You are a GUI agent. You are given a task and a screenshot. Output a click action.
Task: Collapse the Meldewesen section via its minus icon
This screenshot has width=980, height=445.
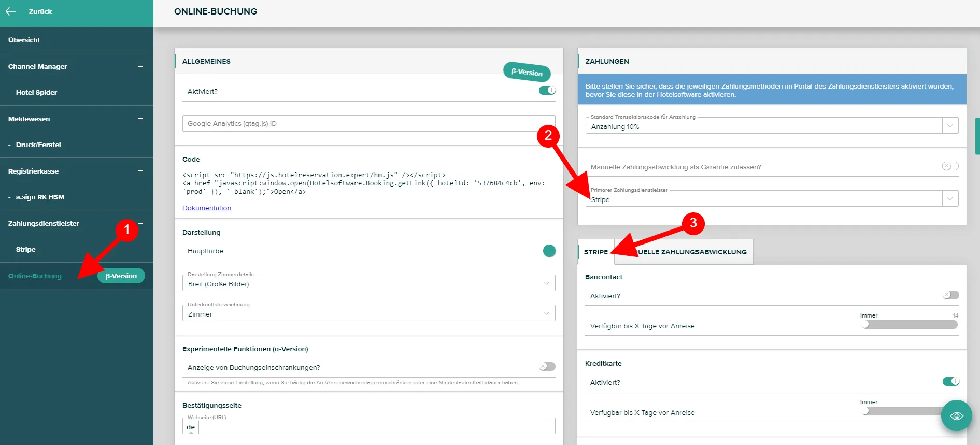140,119
